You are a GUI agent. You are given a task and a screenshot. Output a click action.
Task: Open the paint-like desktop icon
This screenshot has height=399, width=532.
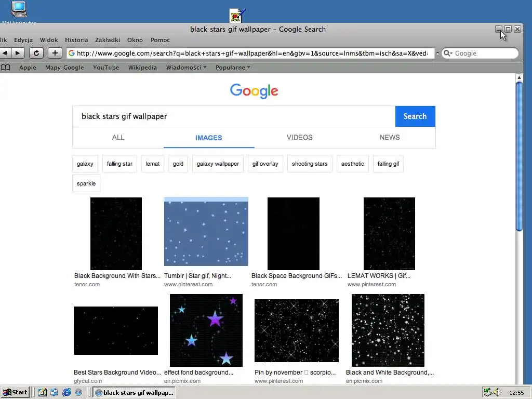pyautogui.click(x=237, y=15)
